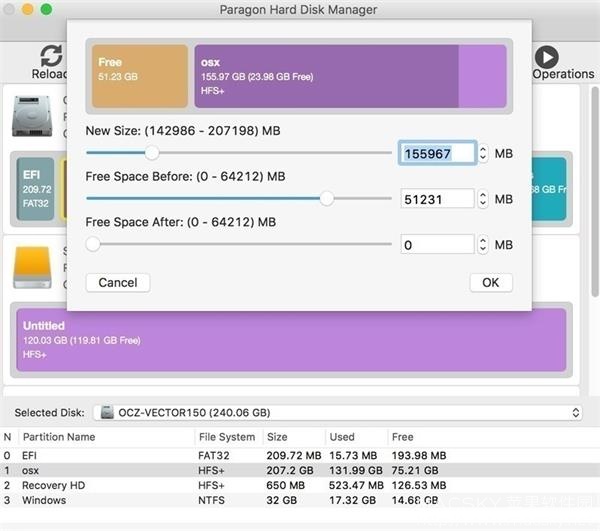Click the New Size stepper arrows
This screenshot has width=600, height=531.
[483, 153]
